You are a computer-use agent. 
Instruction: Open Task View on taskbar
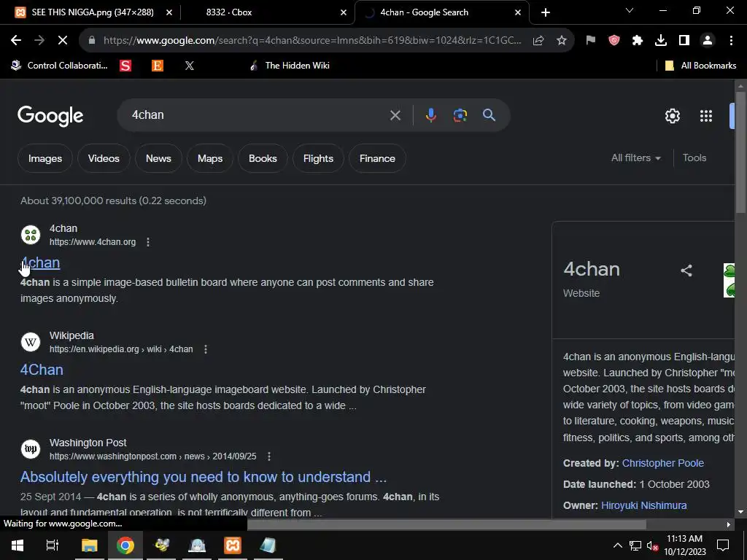(52, 545)
